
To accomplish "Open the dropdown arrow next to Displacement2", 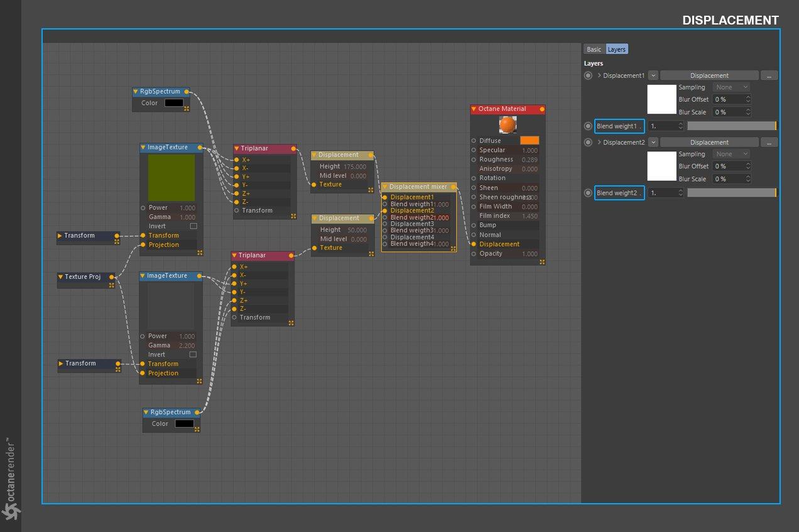I will (x=653, y=143).
